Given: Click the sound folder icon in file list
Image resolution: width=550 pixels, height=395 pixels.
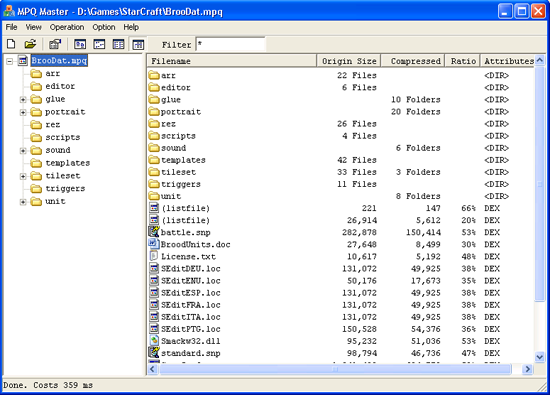Looking at the screenshot, I should tap(154, 148).
